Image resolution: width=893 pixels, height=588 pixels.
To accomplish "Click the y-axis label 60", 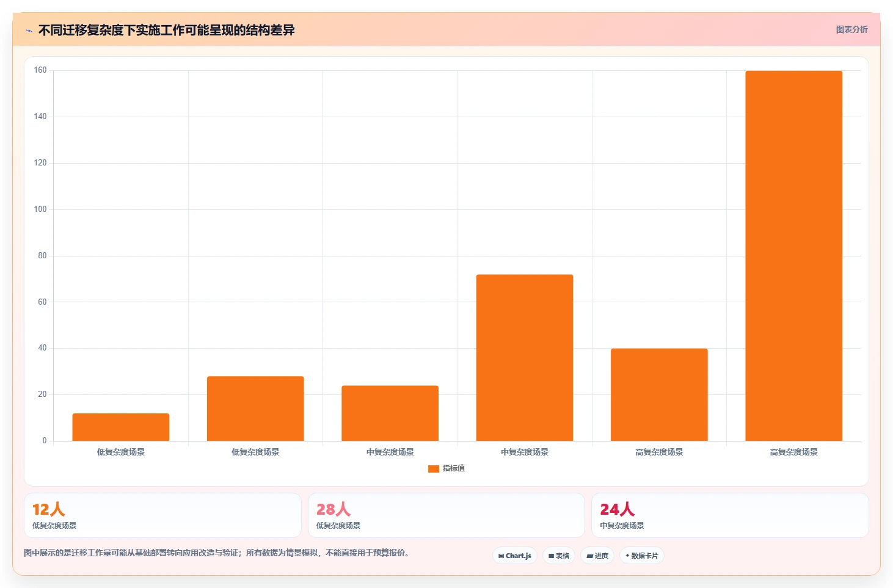I will [42, 302].
